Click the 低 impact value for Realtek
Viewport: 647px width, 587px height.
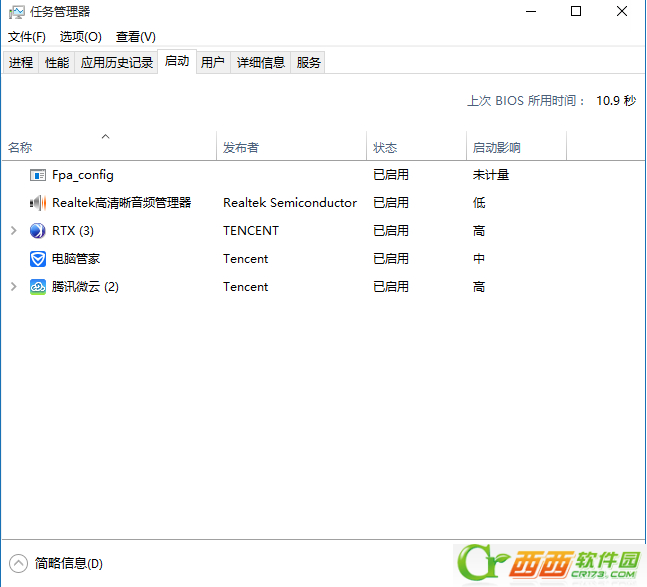click(x=479, y=203)
